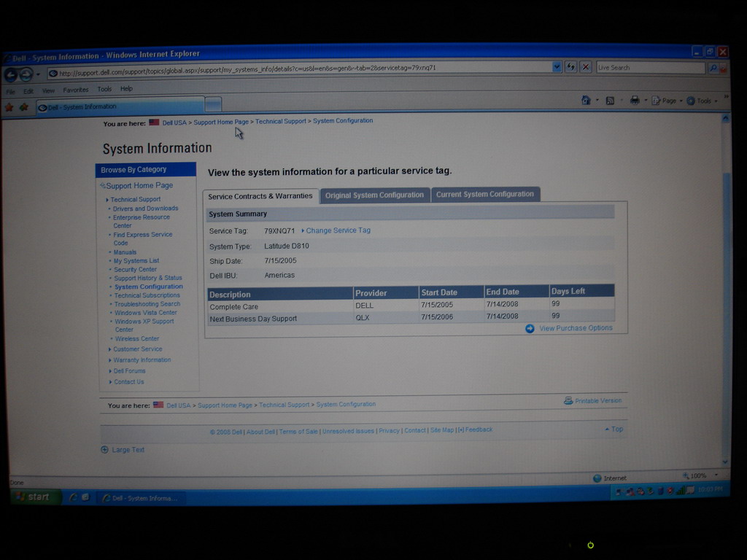Select Service Contracts & Warranties tab
Image resolution: width=747 pixels, height=560 pixels.
coord(260,196)
